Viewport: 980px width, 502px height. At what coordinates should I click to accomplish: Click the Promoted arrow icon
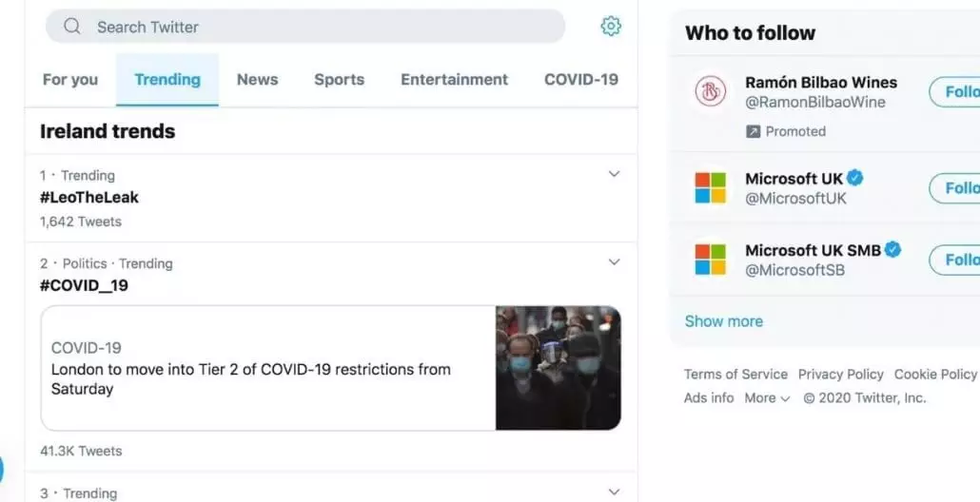[x=754, y=131]
